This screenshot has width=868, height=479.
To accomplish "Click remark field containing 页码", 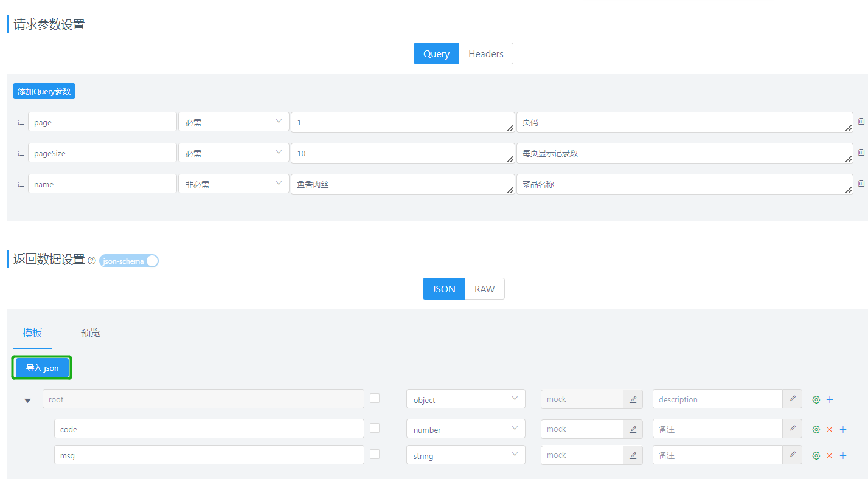I will point(685,122).
